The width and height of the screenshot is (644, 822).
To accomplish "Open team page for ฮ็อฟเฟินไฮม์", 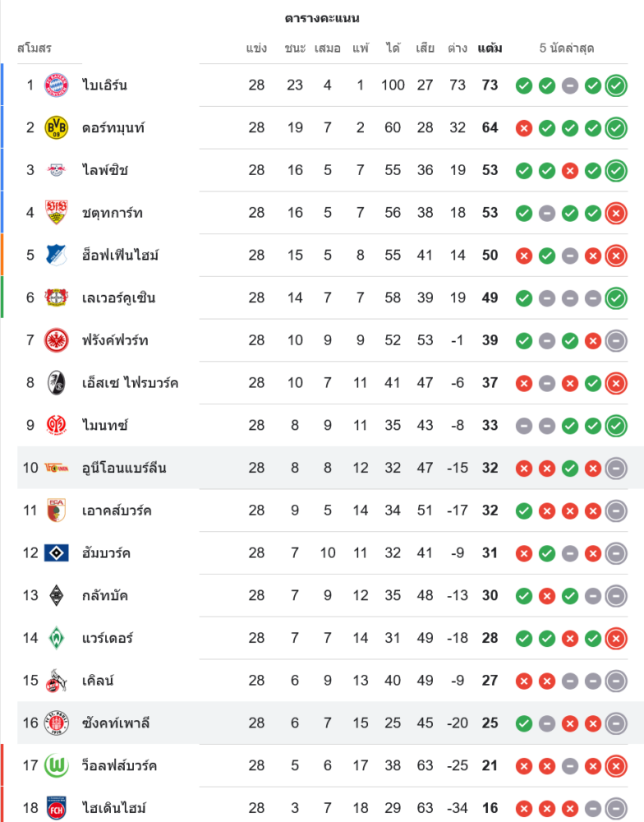I will (120, 255).
